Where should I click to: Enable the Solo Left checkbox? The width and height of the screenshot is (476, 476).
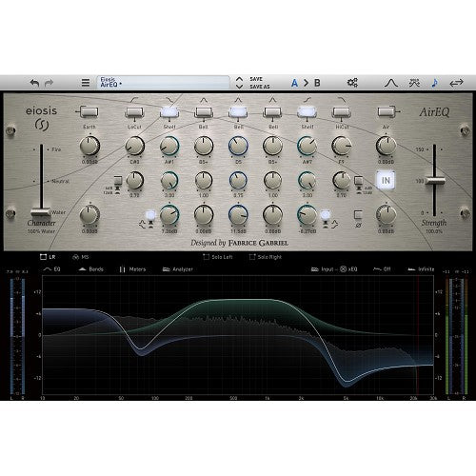(x=218, y=257)
